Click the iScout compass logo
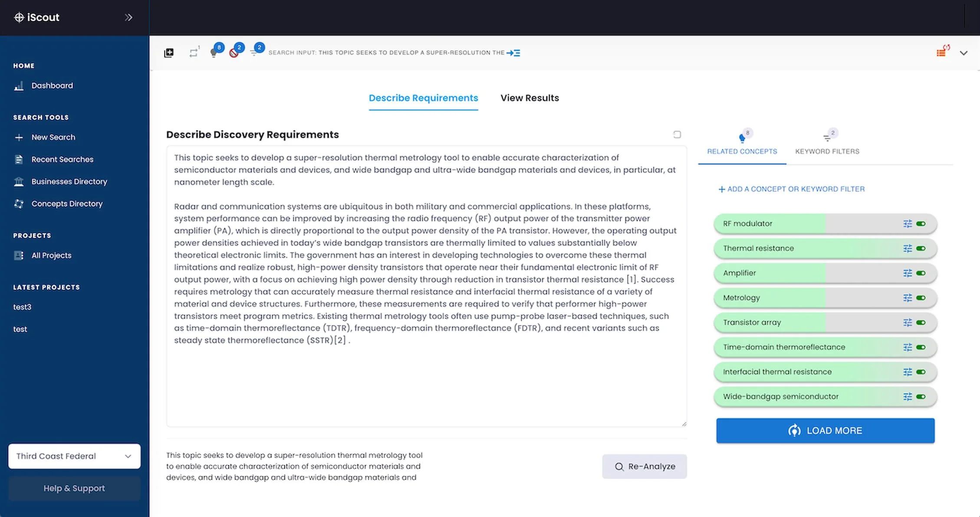The width and height of the screenshot is (980, 517). 19,17
